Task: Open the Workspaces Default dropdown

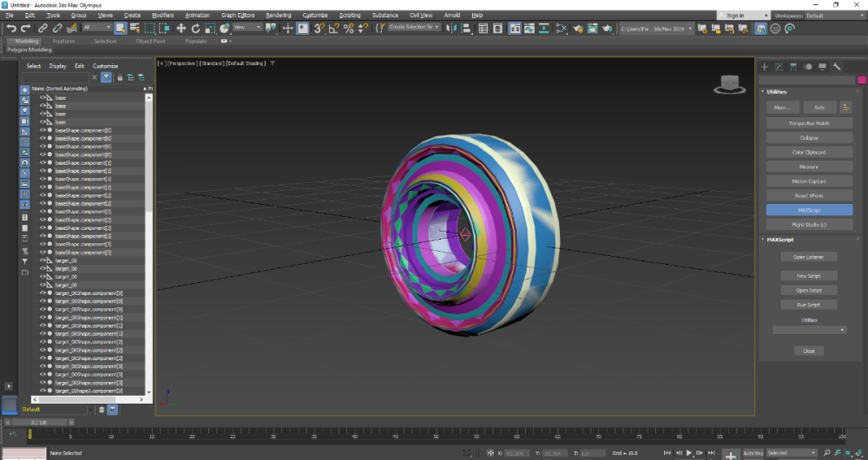Action: tap(832, 16)
